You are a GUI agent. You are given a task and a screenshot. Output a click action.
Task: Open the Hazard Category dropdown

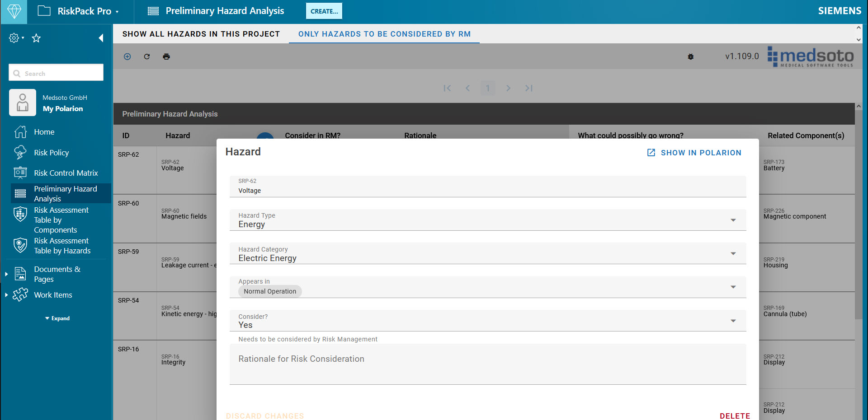[x=733, y=253]
